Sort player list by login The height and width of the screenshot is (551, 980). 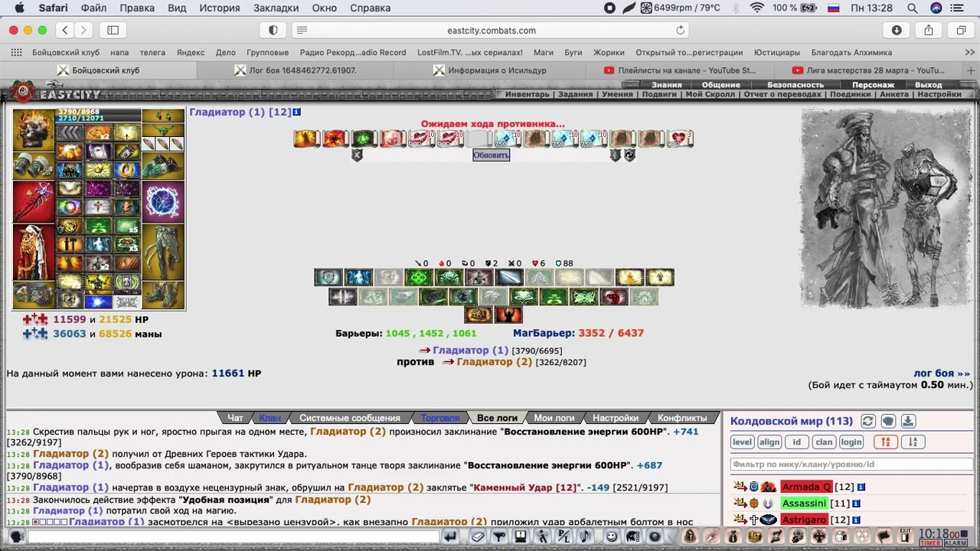coord(851,442)
